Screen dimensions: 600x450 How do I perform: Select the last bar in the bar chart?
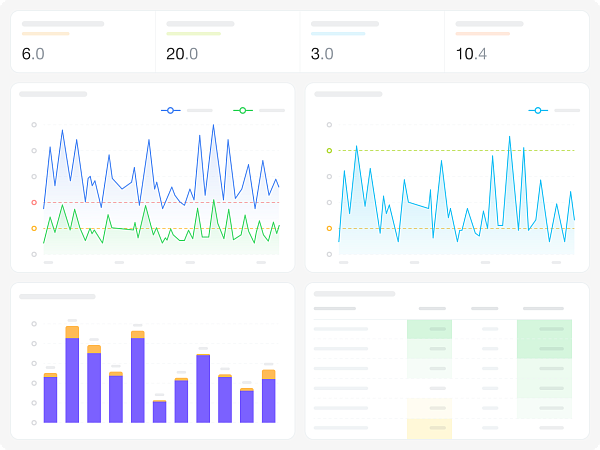pyautogui.click(x=268, y=399)
